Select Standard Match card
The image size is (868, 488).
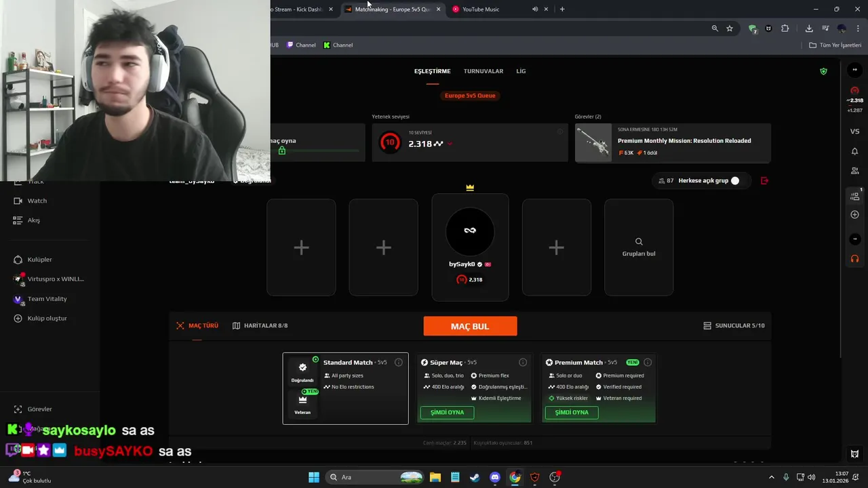coord(346,388)
